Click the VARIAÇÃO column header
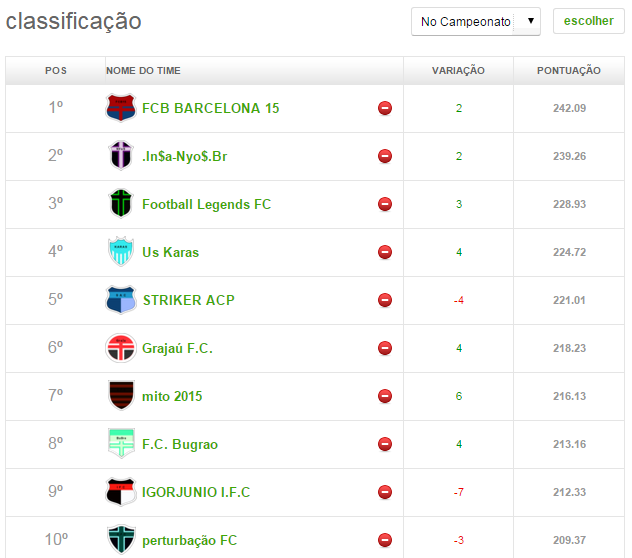The image size is (632, 558). point(458,71)
